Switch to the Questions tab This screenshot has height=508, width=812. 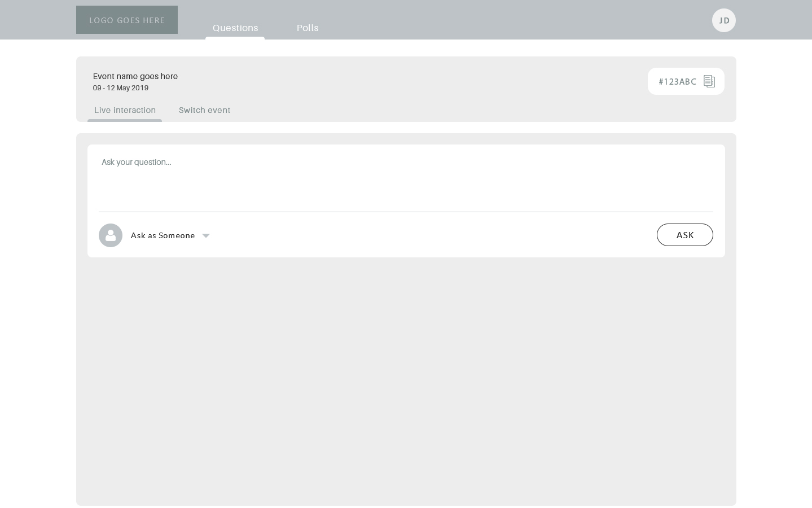[x=235, y=28]
